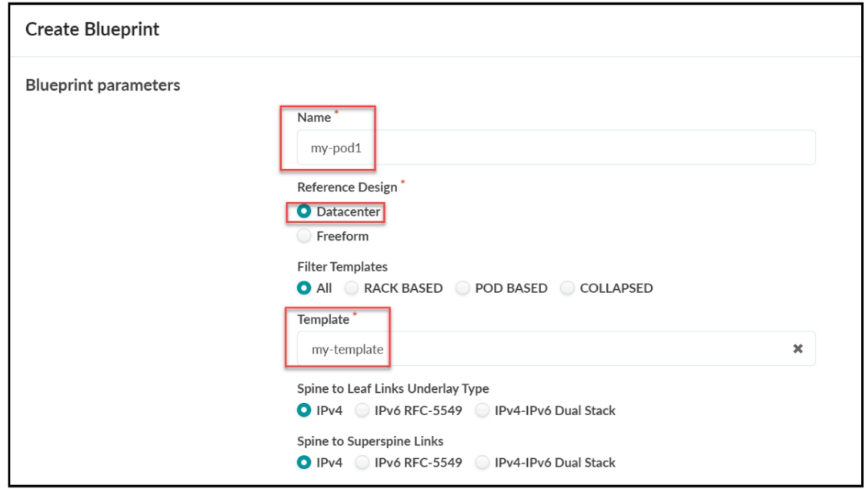Click the Blueprint parameters heading
This screenshot has height=489, width=868.
tap(103, 85)
